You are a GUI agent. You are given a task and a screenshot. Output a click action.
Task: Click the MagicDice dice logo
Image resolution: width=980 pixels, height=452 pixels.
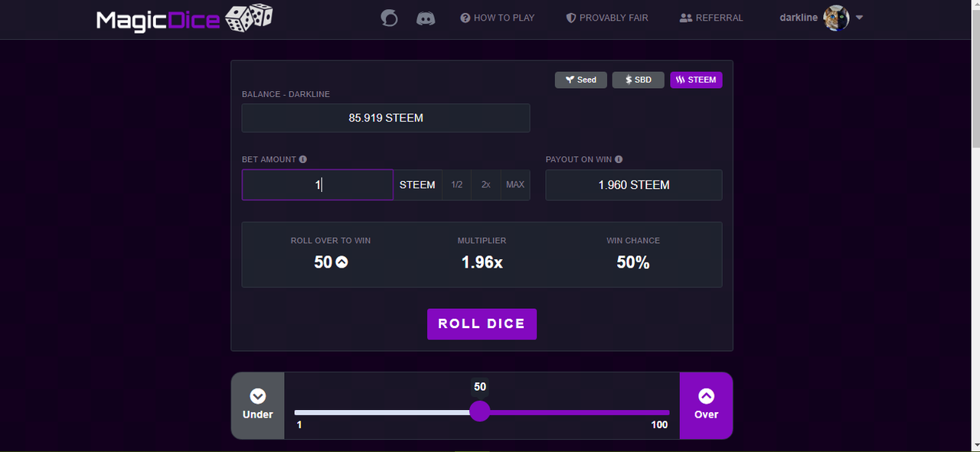249,18
